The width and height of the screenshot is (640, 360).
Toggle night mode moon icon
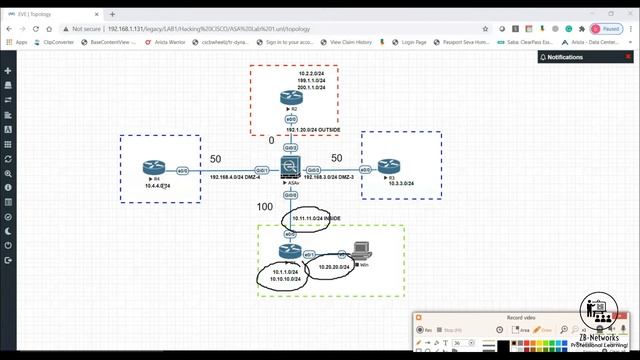[8, 231]
